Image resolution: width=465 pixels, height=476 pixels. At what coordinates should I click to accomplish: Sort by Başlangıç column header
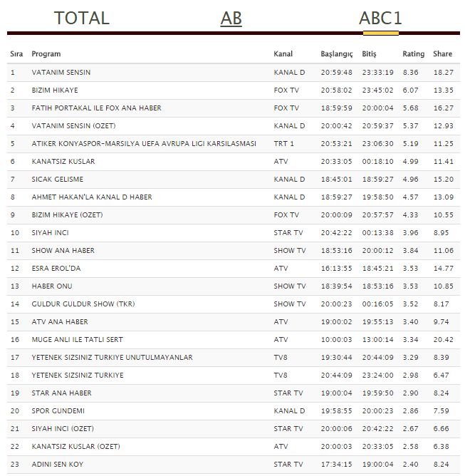point(337,54)
